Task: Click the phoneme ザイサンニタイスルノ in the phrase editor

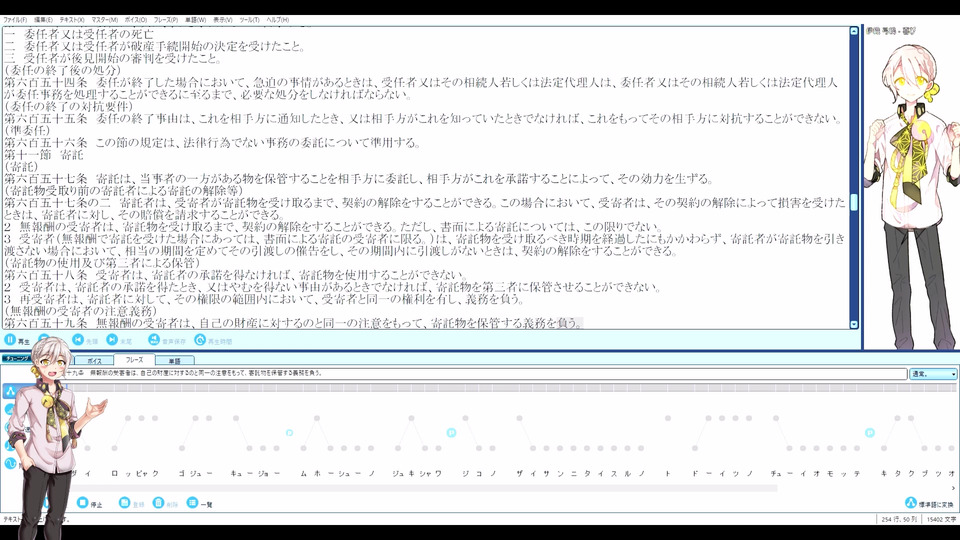Action: pyautogui.click(x=581, y=473)
